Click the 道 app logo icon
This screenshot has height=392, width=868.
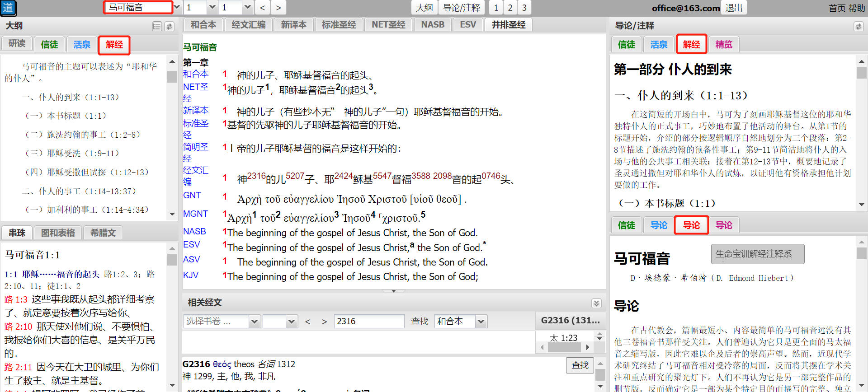[8, 8]
